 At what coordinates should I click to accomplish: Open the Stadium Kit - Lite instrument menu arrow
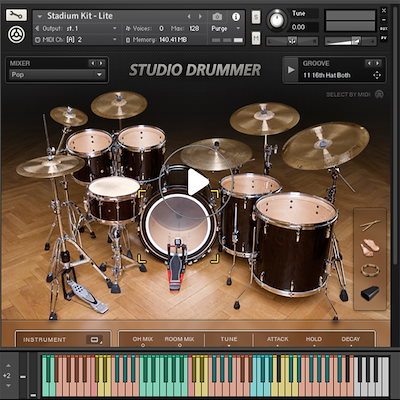pos(40,16)
